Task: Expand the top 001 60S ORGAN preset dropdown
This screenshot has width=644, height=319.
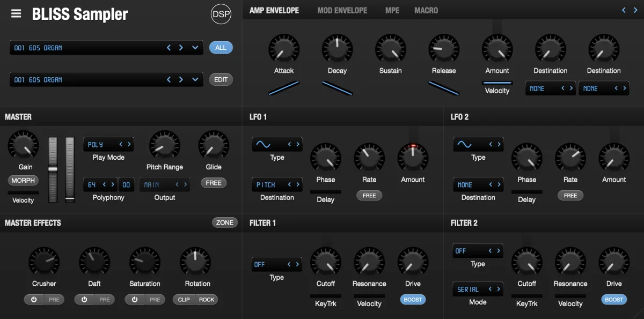Action: click(195, 48)
